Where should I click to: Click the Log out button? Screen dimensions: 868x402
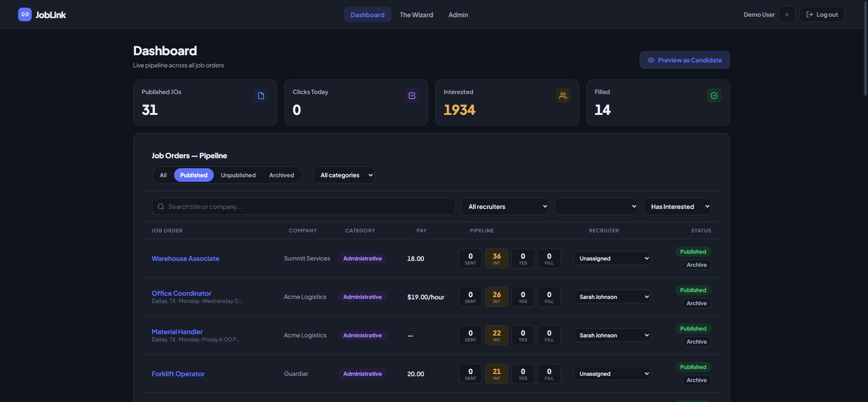[x=821, y=14]
